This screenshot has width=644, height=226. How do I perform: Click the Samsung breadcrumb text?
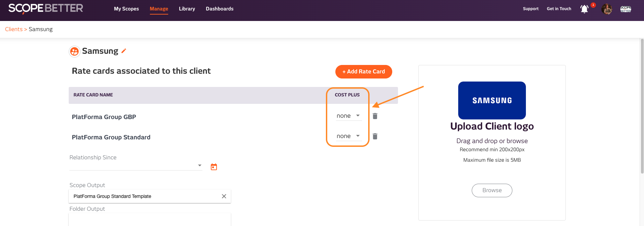point(41,29)
